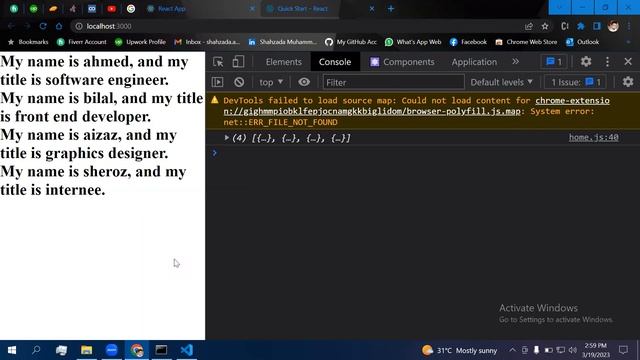The width and height of the screenshot is (640, 360).
Task: Open the pinned Fiverr tab
Action: pos(14,9)
